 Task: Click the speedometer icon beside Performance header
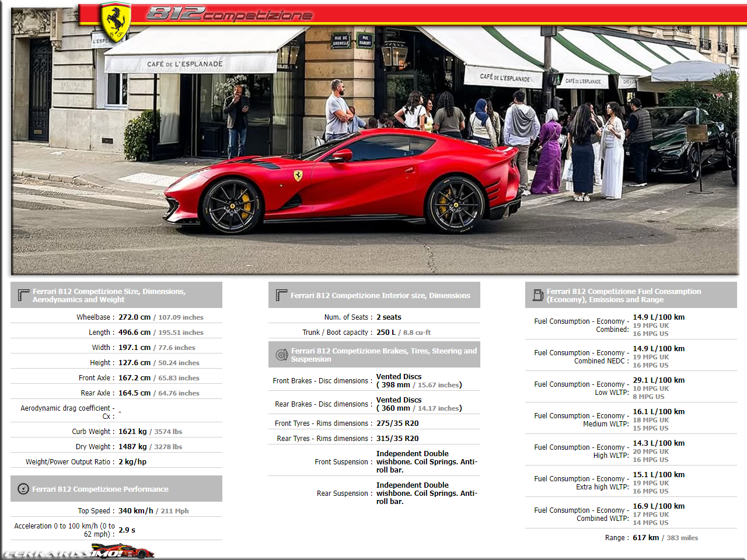tap(23, 489)
